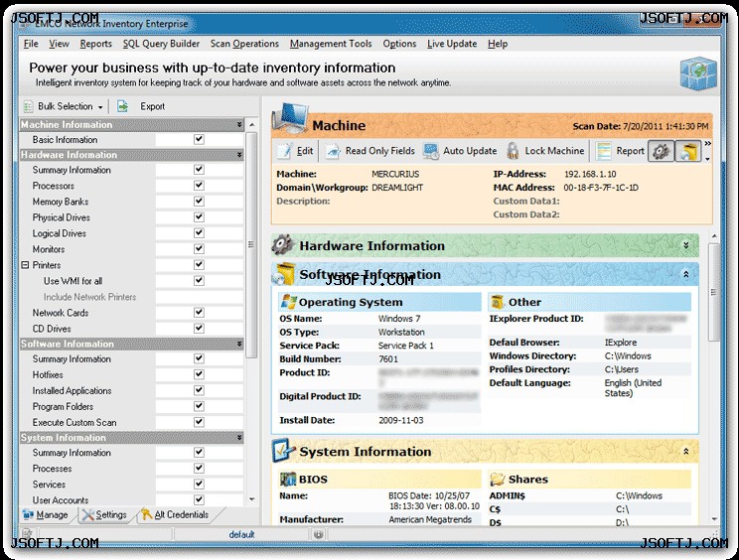The height and width of the screenshot is (560, 739).
Task: Select the CD Drives row label
Action: coord(52,329)
